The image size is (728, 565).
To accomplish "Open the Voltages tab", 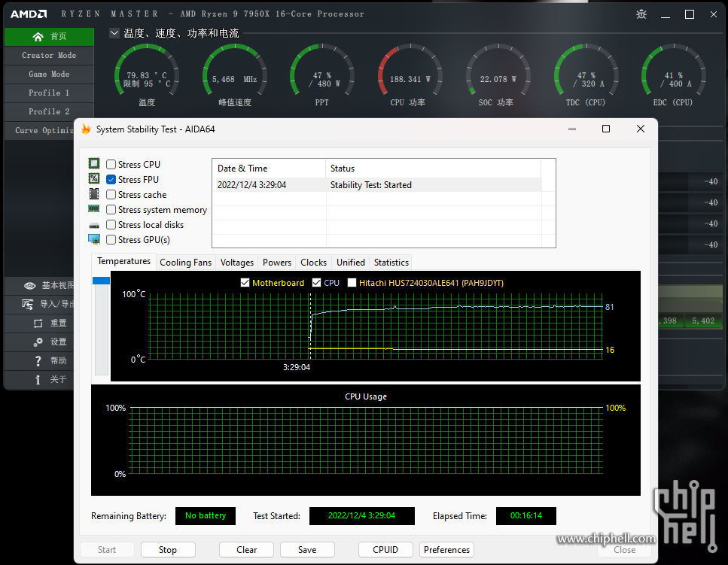I will (237, 262).
